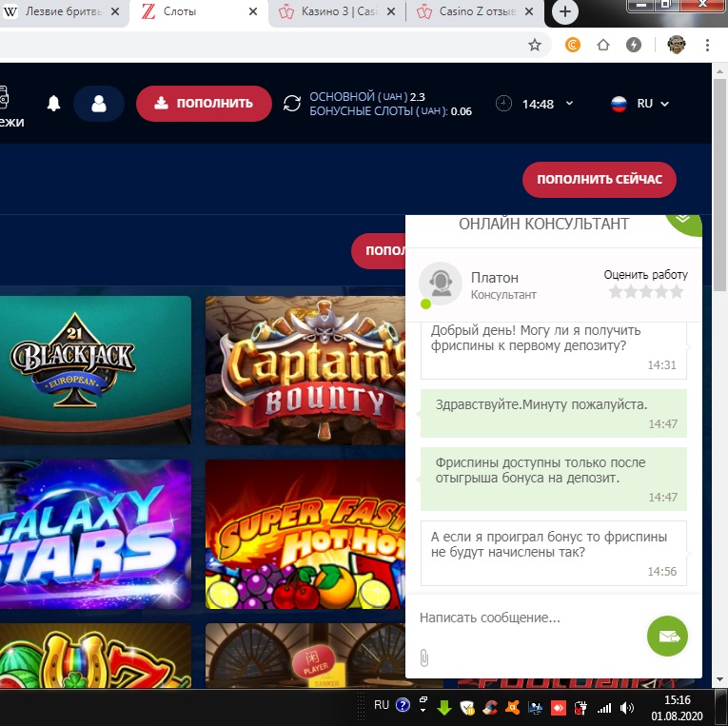728x726 pixels.
Task: Switch to Лезвие бритвы Wikipedia tab
Action: coord(63,11)
